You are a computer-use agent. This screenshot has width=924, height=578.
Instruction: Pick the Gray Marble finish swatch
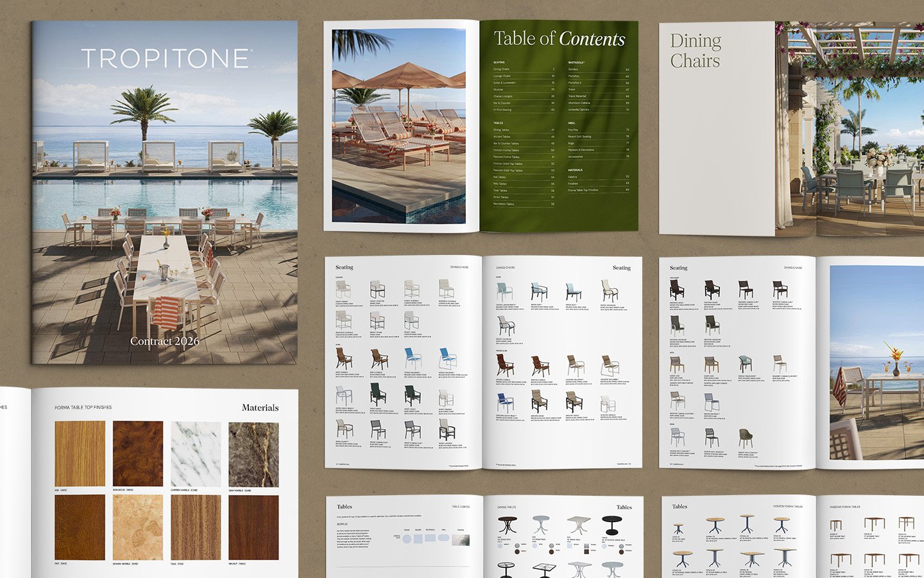pos(253,453)
